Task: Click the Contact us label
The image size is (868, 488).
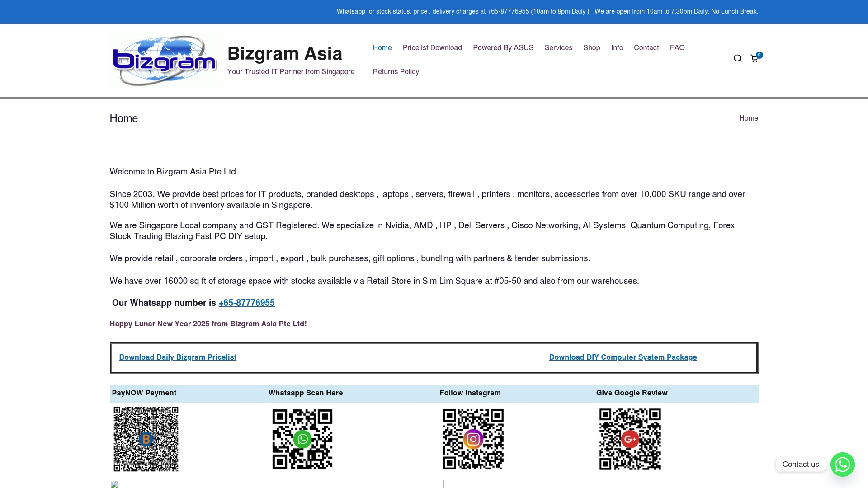Action: (x=800, y=464)
